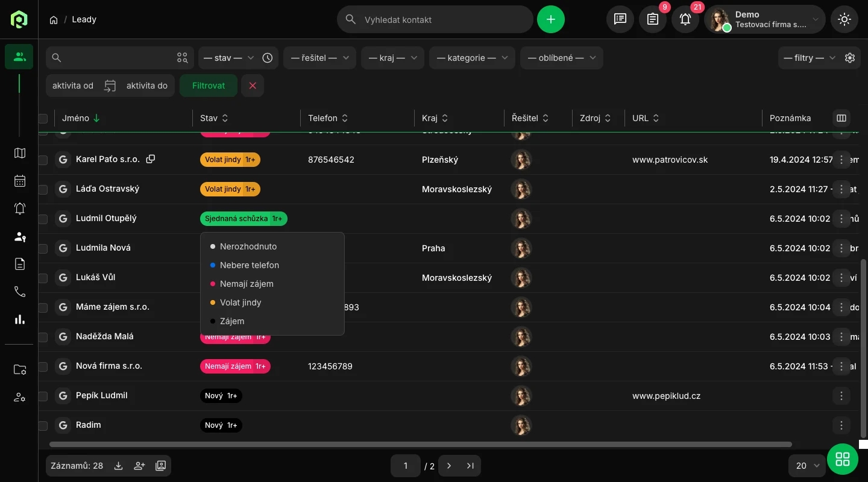Toggle light theme with sun icon
This screenshot has height=482, width=868.
coord(844,19)
